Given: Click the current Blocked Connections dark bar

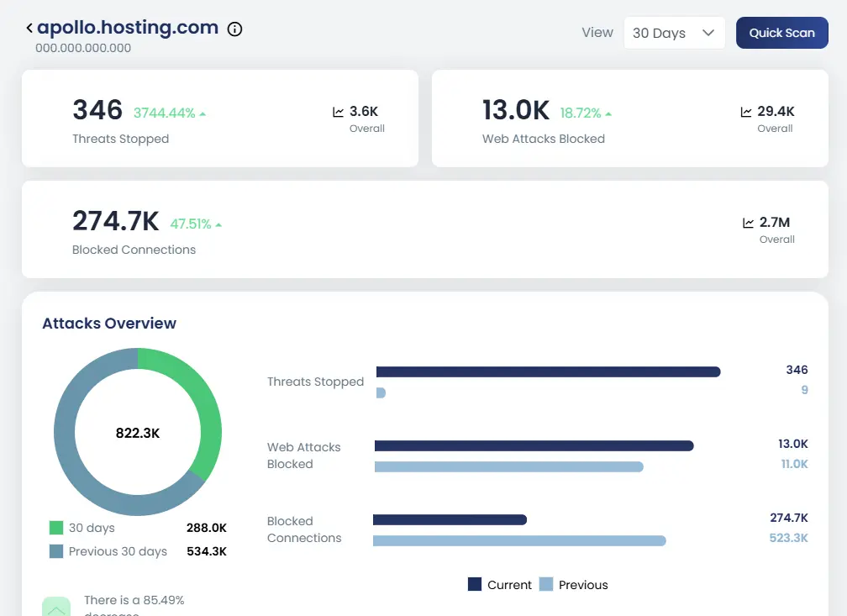Looking at the screenshot, I should 450,520.
